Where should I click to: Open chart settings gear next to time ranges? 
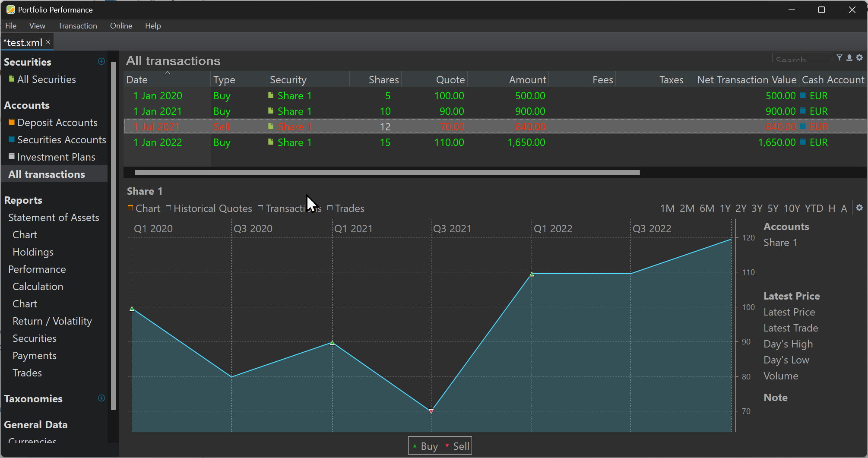tap(859, 208)
